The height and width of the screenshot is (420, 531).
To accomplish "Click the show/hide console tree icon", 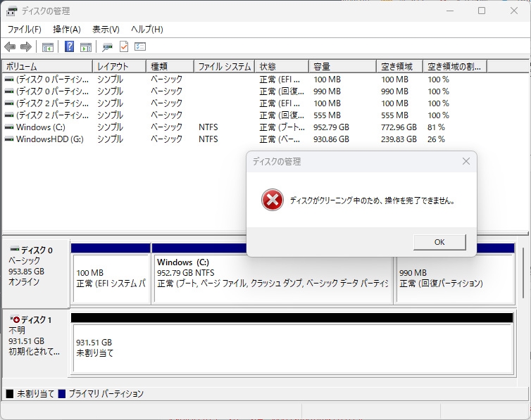I will pyautogui.click(x=48, y=47).
